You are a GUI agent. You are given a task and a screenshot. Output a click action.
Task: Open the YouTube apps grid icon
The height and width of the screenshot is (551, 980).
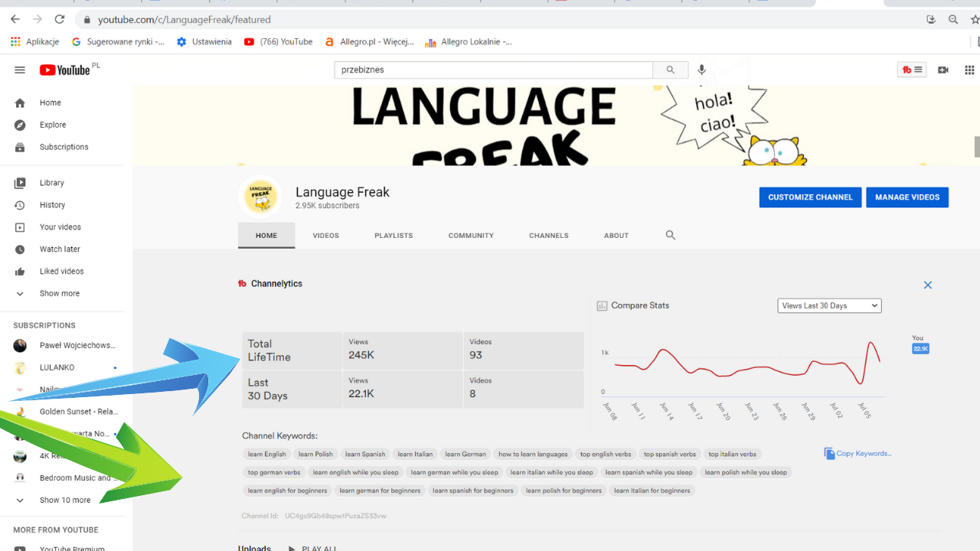coord(970,70)
